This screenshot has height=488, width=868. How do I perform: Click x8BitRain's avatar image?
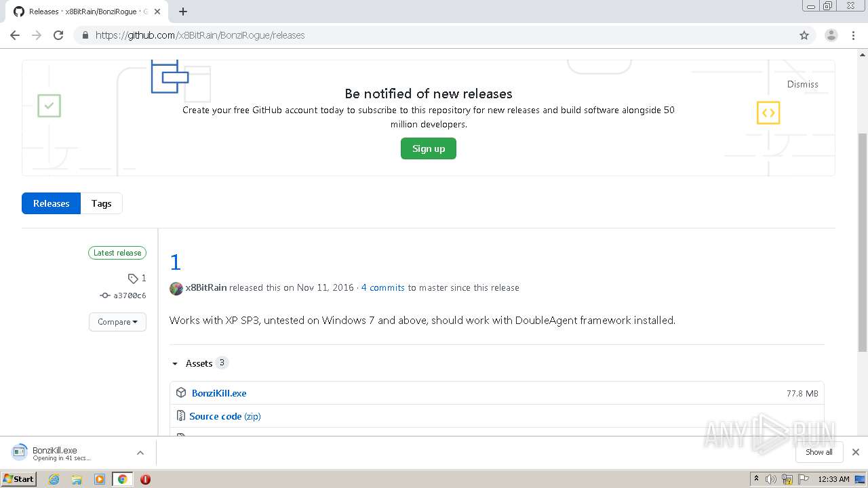[176, 288]
